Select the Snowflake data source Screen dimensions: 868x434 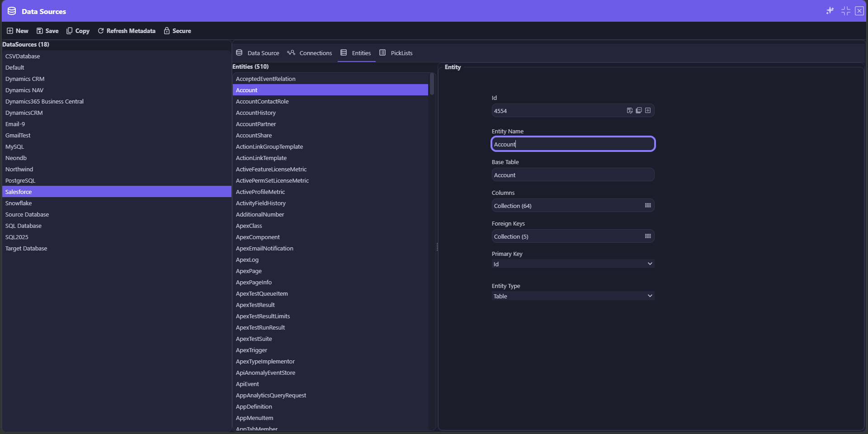[x=117, y=203]
